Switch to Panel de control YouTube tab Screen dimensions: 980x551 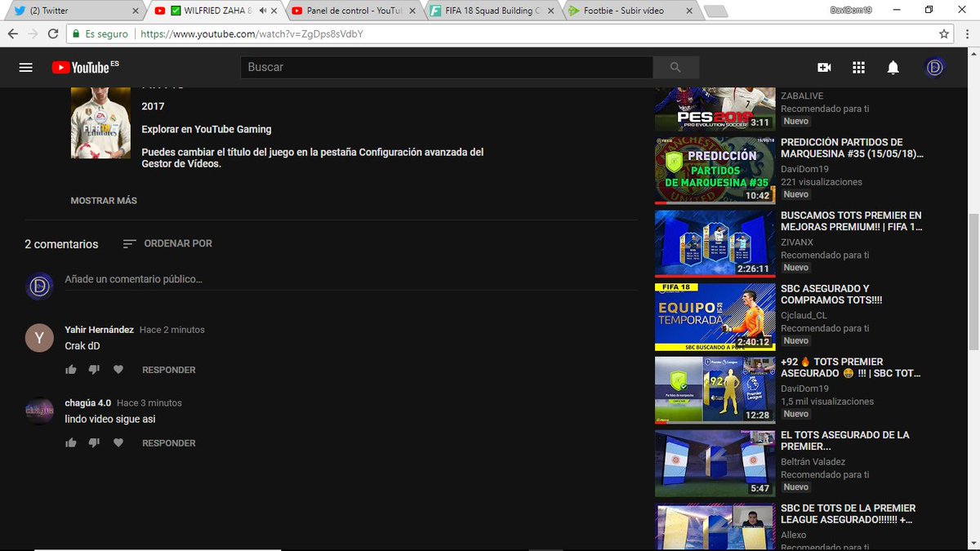click(x=353, y=11)
